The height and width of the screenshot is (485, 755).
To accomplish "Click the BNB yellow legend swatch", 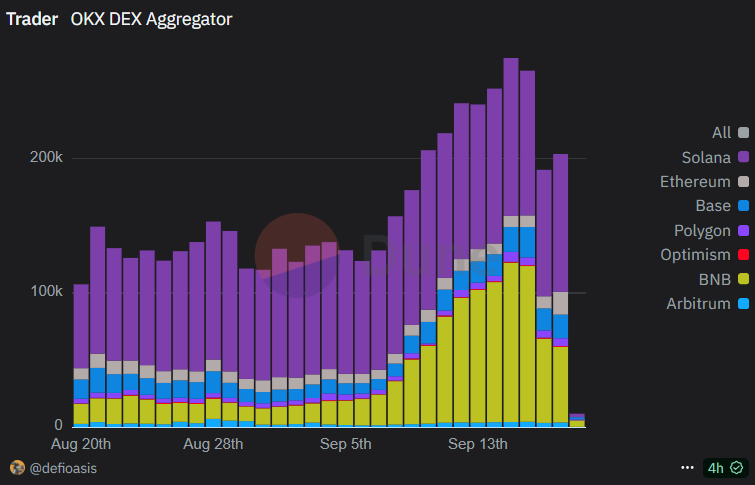I will (743, 279).
